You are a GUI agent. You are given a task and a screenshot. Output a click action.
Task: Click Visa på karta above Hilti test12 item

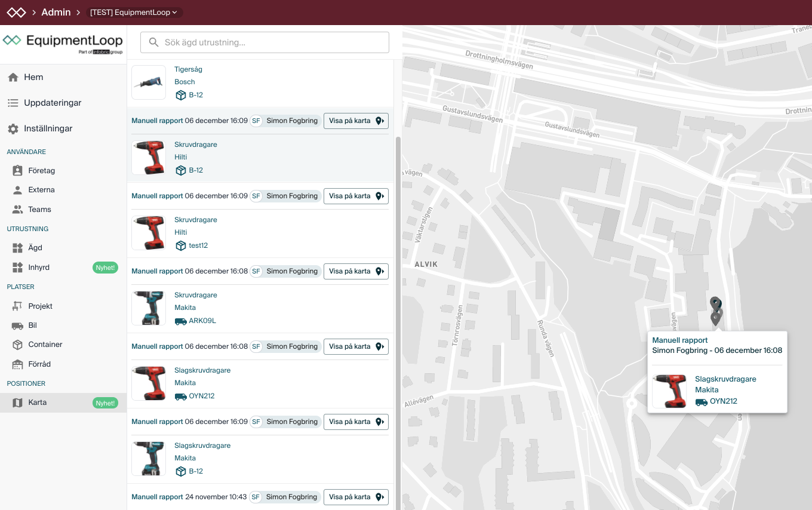[356, 196]
